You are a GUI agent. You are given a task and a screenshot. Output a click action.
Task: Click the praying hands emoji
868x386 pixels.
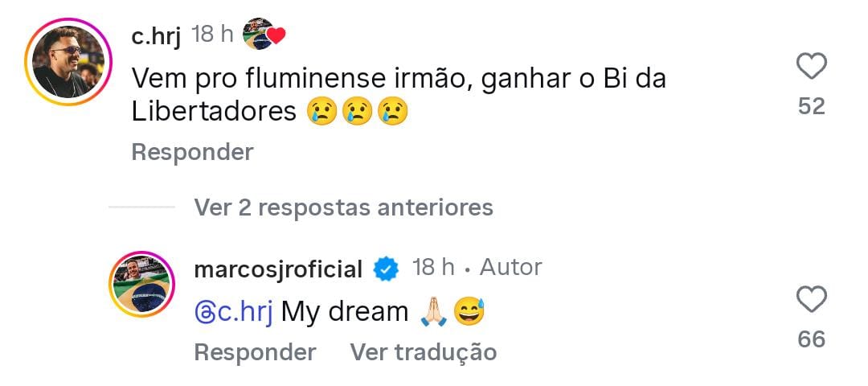coord(432,312)
